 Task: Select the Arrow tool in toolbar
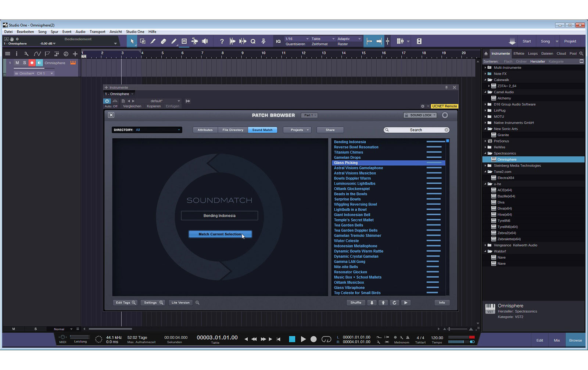click(x=132, y=41)
